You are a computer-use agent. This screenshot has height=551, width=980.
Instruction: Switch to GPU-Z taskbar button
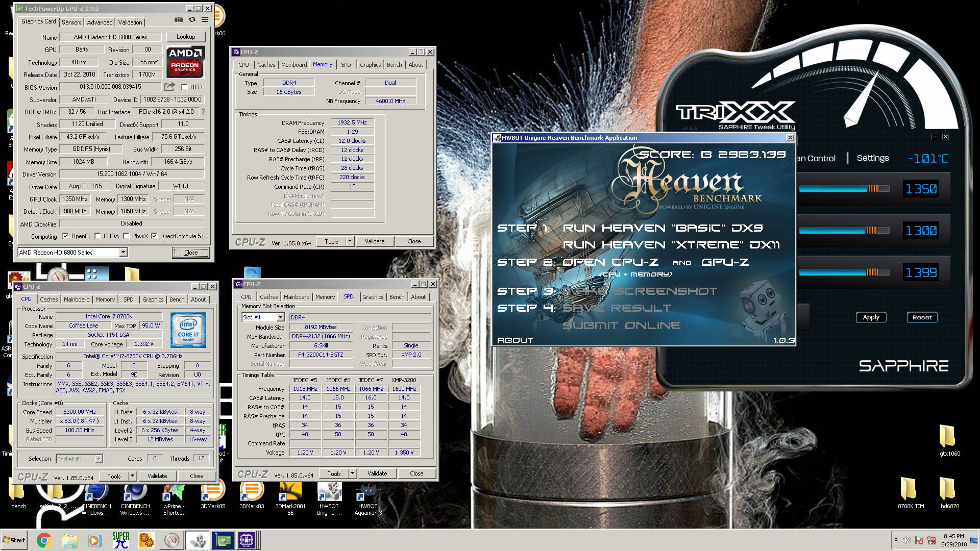click(x=223, y=540)
